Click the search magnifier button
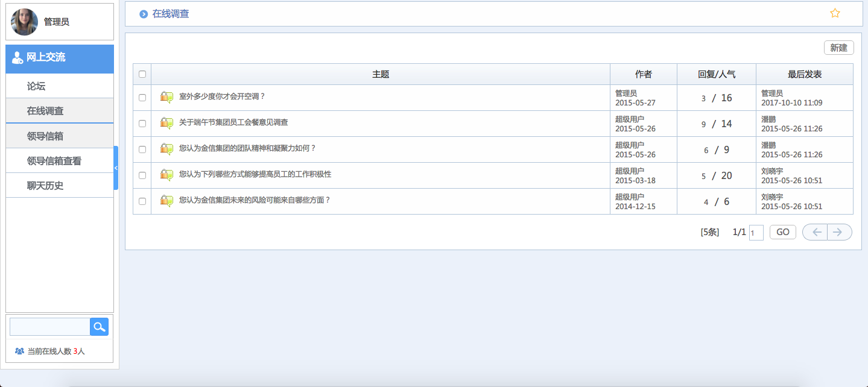868x387 pixels. (x=99, y=327)
